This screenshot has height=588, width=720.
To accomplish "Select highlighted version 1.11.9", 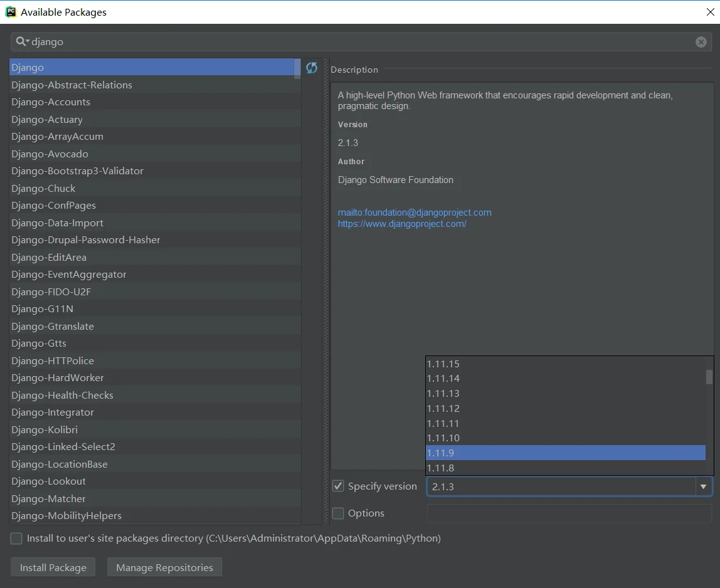I will [565, 453].
